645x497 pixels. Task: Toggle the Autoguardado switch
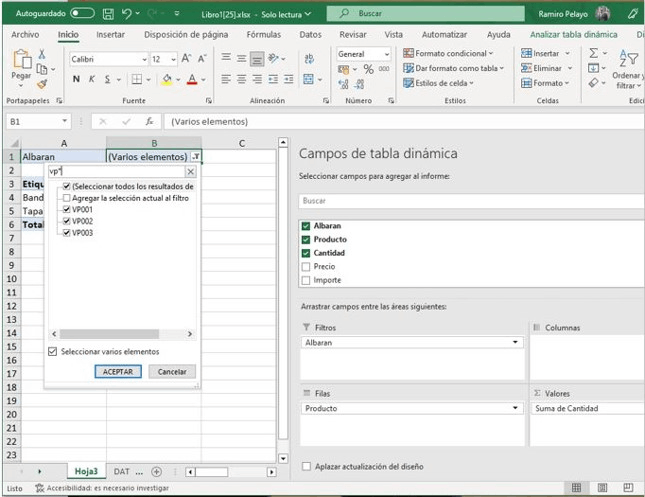tap(83, 14)
